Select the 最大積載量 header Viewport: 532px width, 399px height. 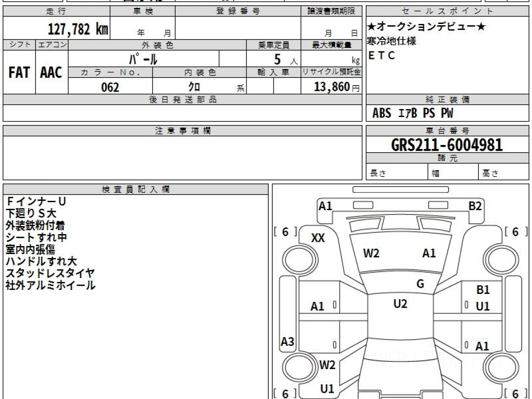click(332, 44)
